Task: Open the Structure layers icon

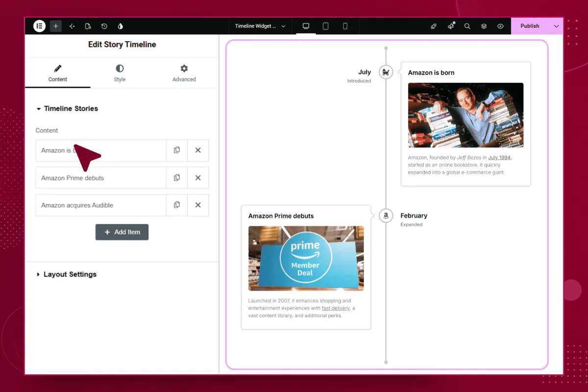Action: pos(484,26)
